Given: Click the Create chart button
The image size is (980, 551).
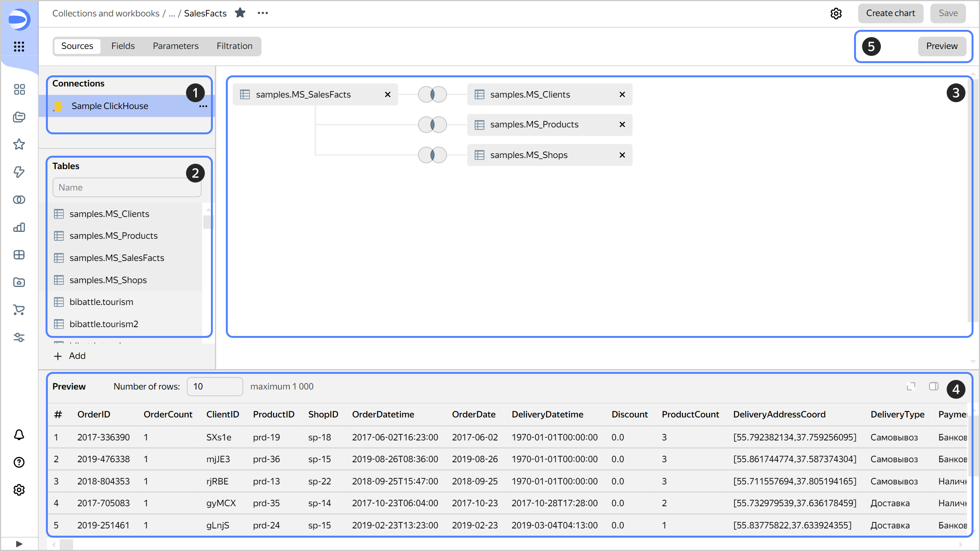Looking at the screenshot, I should (890, 13).
